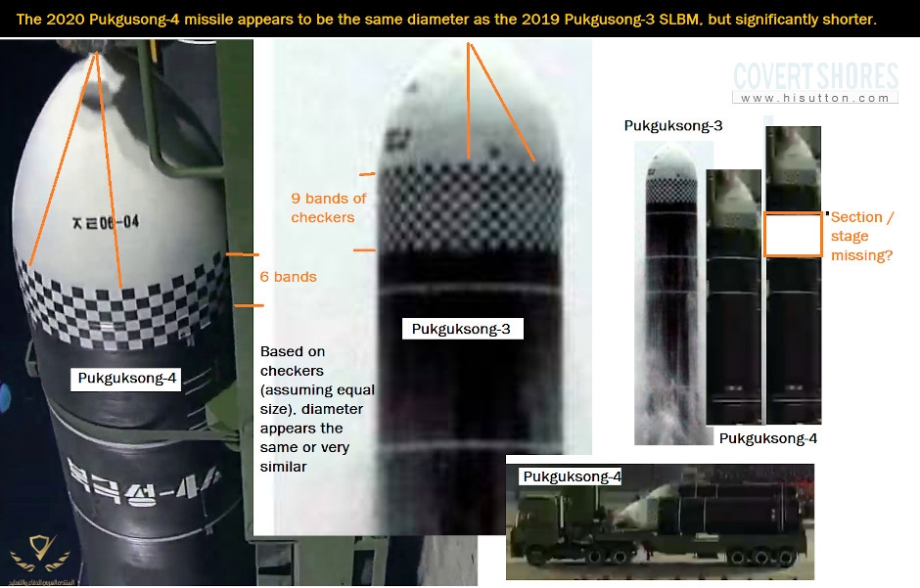Click the 'Based on checkers' explanation paragraph
Viewport: 920px width, 588px height.
tap(317, 409)
